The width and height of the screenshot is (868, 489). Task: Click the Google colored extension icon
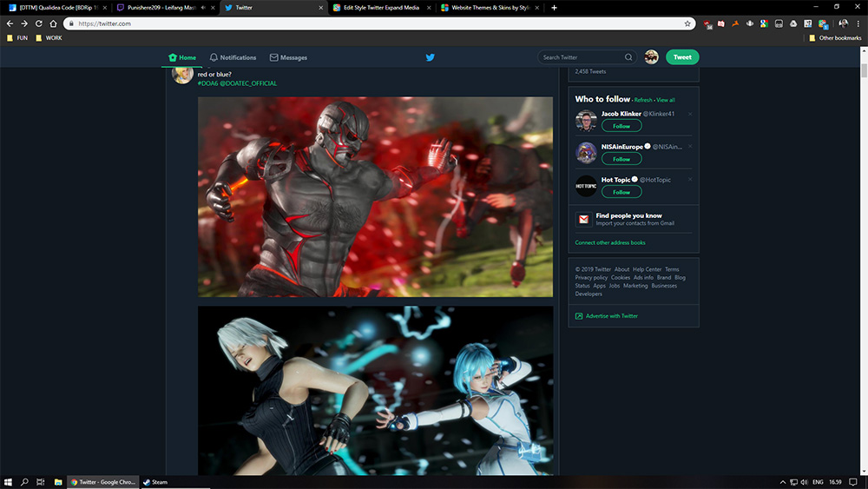click(764, 23)
